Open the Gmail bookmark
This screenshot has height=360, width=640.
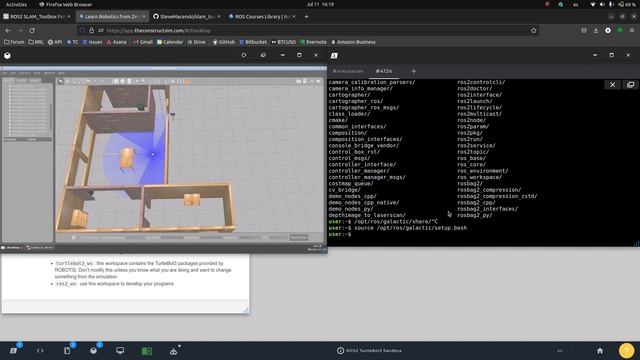pyautogui.click(x=143, y=42)
